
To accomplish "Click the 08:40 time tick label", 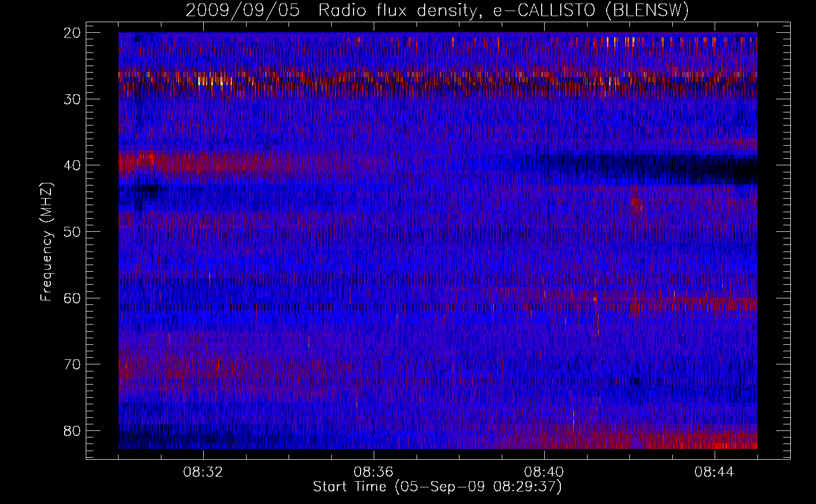I will (x=544, y=472).
